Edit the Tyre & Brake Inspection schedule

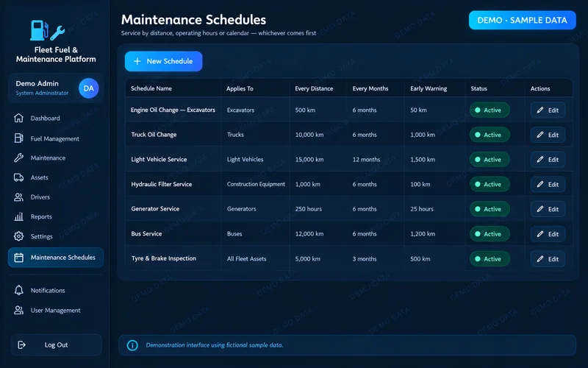[x=548, y=259]
